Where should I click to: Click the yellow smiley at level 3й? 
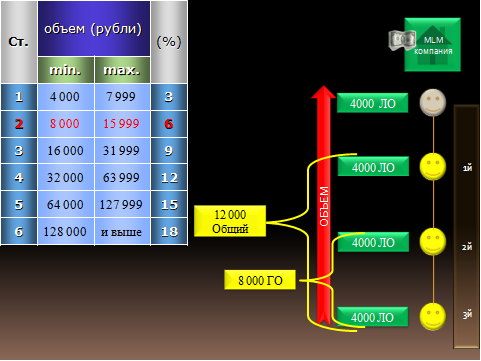coord(433,317)
